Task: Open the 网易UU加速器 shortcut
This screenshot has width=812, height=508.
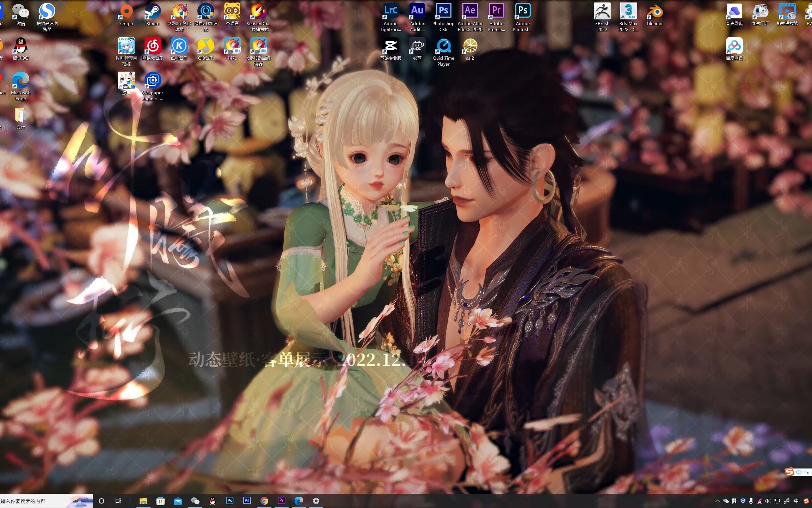Action: click(206, 18)
